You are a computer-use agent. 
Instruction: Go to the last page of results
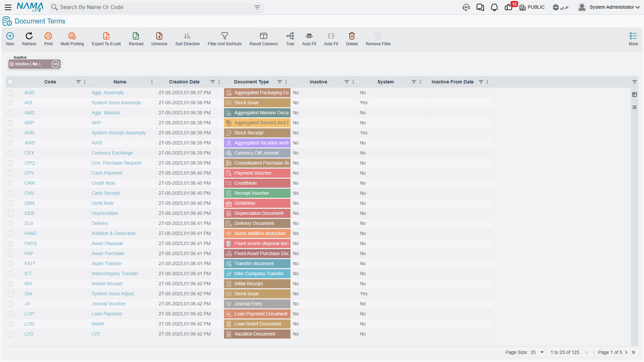click(633, 352)
